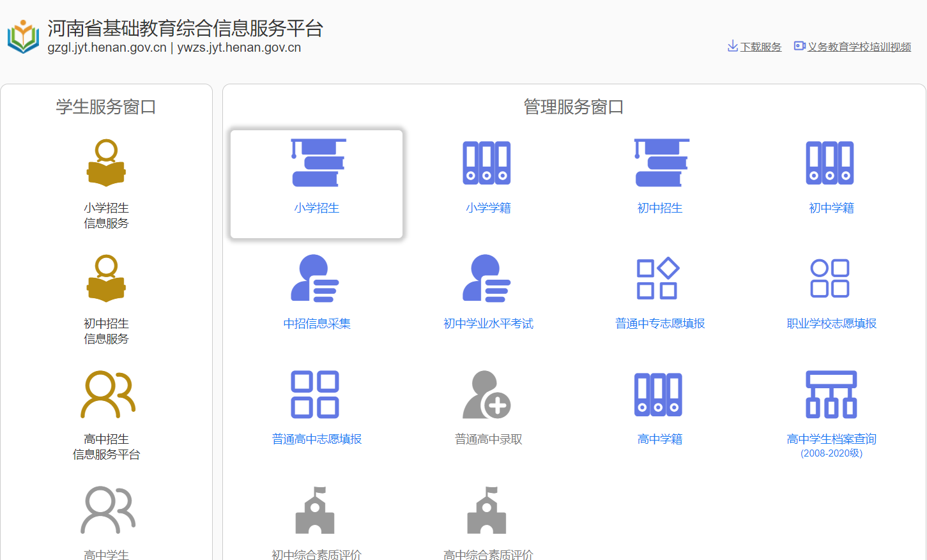Open 小学招生信息服务 student reading icon
Image resolution: width=927 pixels, height=560 pixels.
[x=106, y=163]
